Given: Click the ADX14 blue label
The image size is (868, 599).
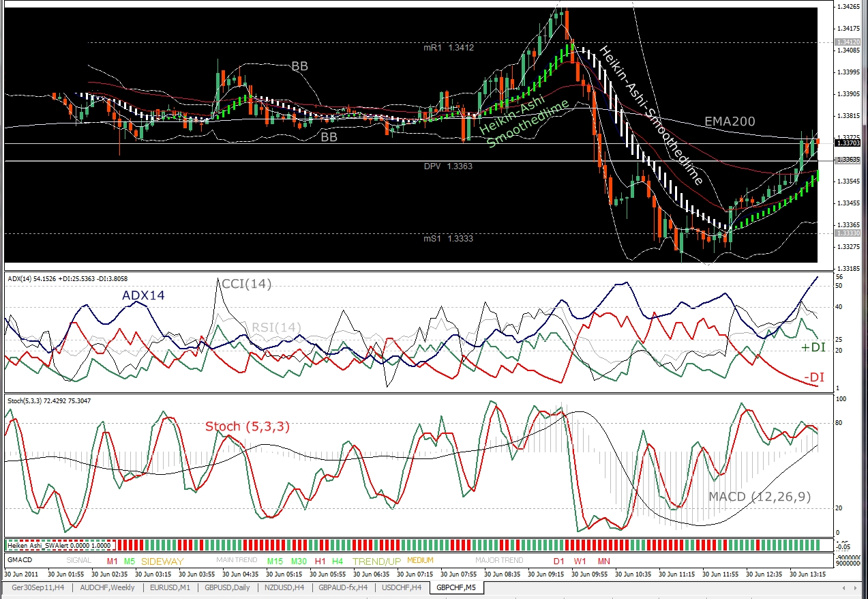Looking at the screenshot, I should (143, 295).
